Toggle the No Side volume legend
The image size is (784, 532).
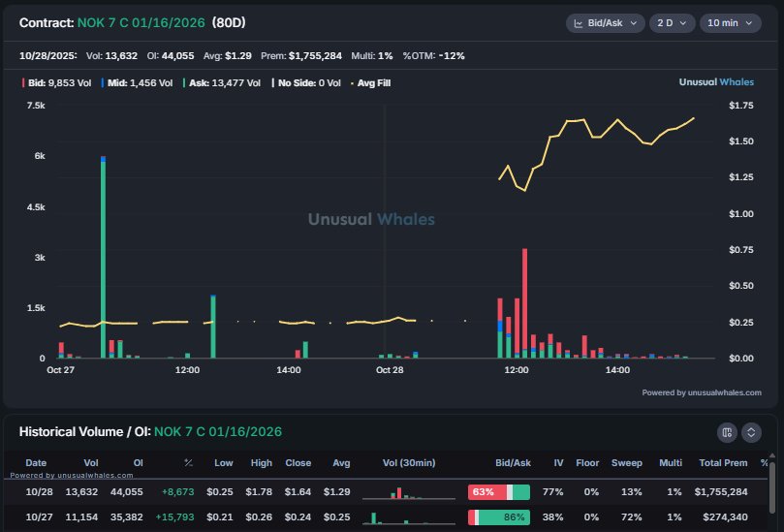tap(305, 83)
